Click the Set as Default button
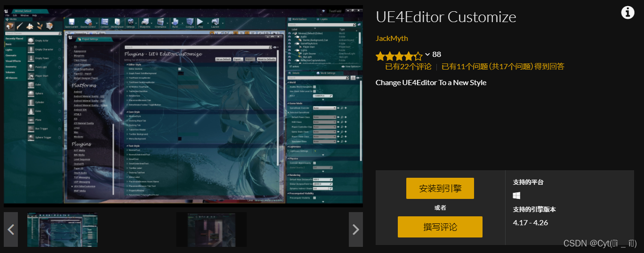644x253 pixels. 223,59
